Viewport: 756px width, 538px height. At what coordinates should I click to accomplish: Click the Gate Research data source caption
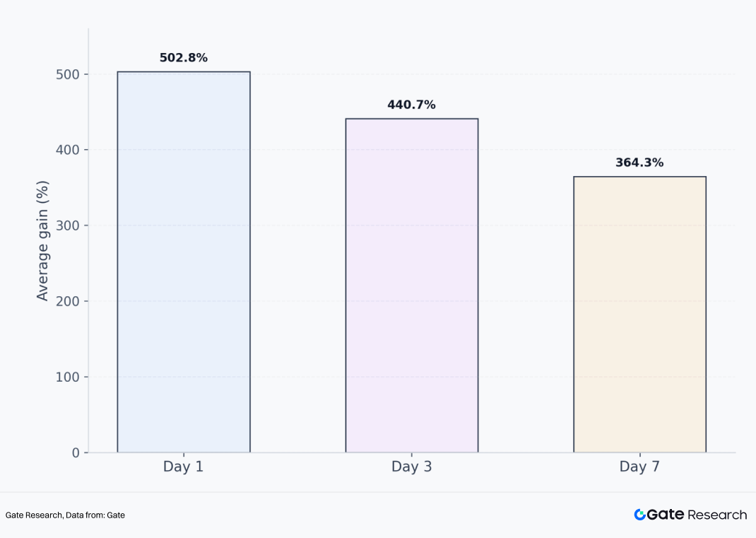pyautogui.click(x=65, y=515)
